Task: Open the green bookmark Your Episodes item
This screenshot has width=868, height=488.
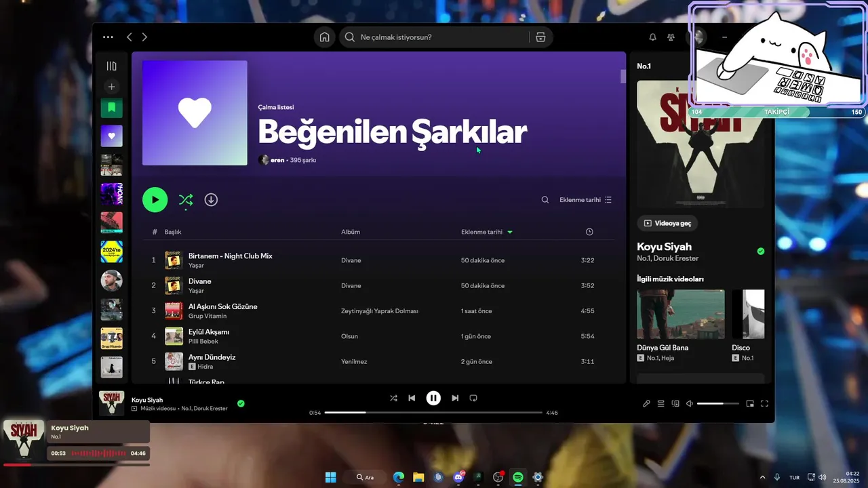Action: (112, 108)
